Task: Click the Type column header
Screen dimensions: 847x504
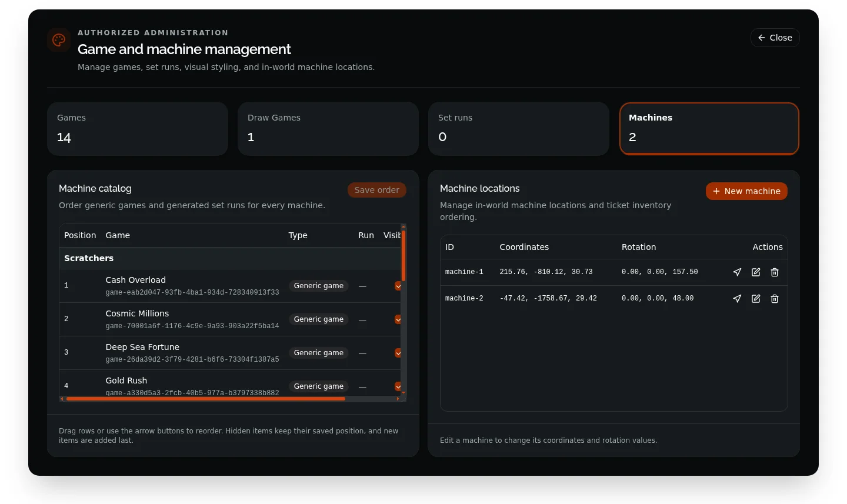Action: 298,235
